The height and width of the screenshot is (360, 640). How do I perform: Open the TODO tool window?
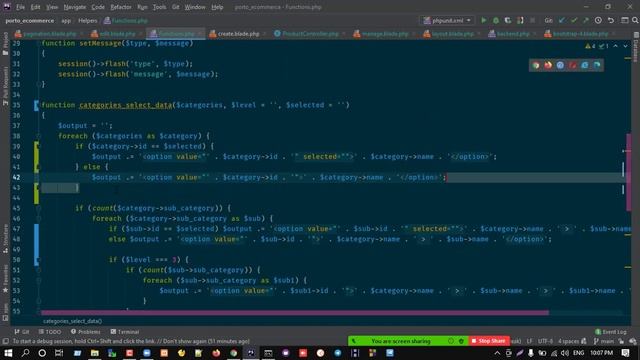pyautogui.click(x=50, y=332)
